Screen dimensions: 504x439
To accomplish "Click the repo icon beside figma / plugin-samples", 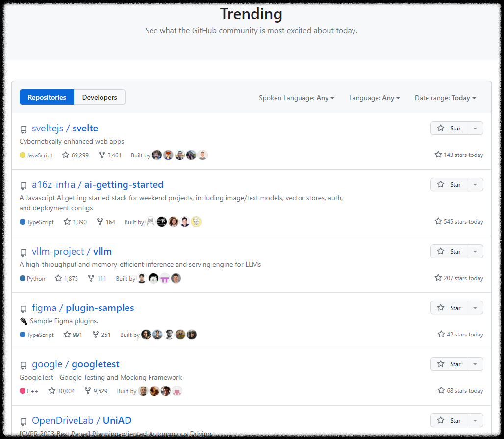I will coord(24,309).
